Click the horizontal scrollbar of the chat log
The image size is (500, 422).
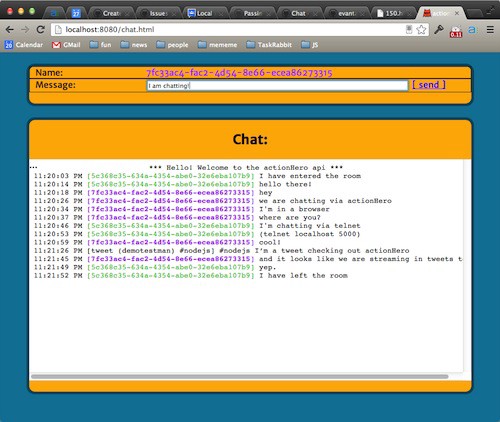(239, 377)
